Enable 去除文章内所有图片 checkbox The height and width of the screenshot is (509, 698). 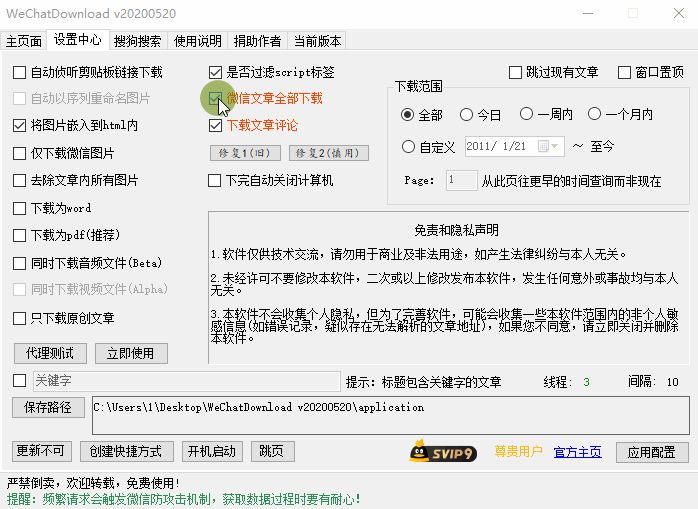20,180
